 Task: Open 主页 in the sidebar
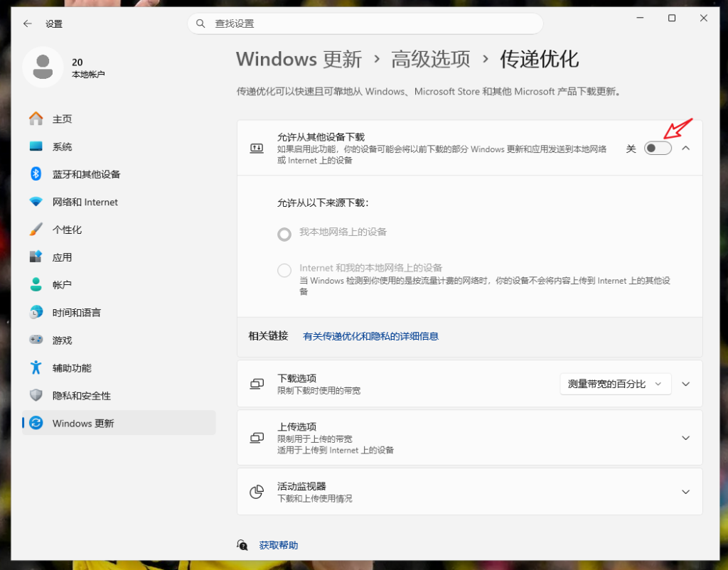pyautogui.click(x=119, y=119)
